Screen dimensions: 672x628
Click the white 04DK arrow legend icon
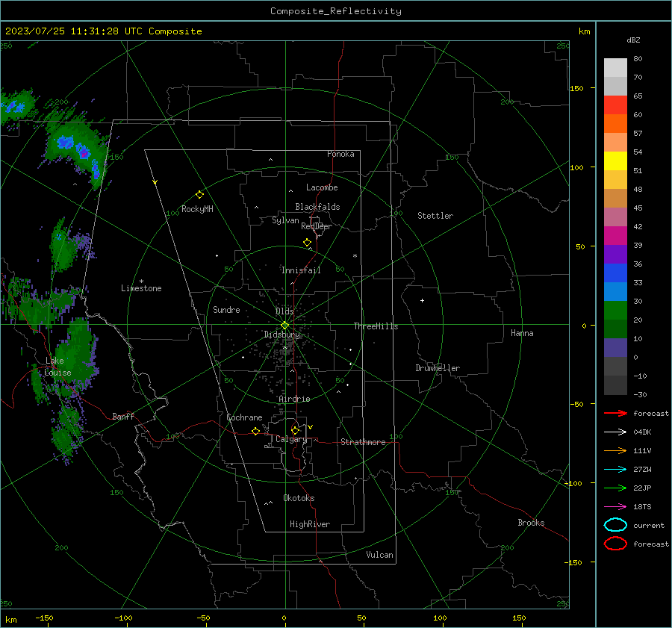click(615, 432)
